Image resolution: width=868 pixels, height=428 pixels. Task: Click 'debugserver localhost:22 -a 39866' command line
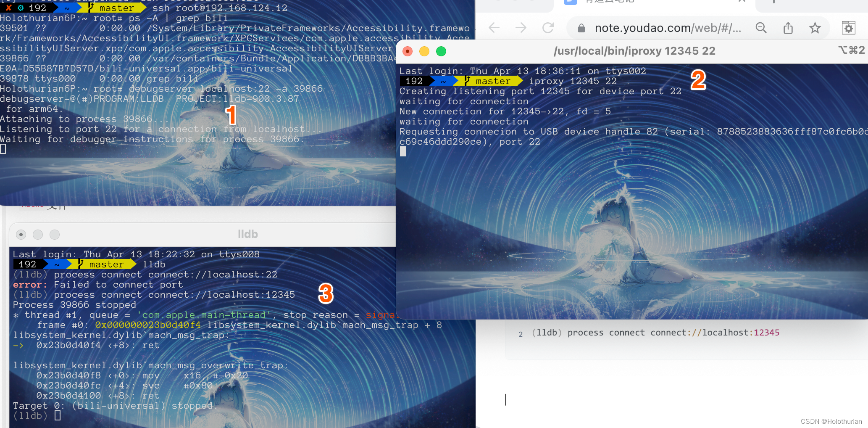click(x=226, y=89)
